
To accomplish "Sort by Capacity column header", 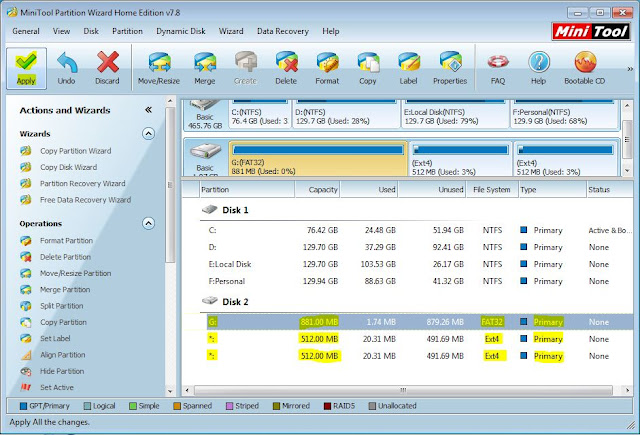I will click(318, 190).
